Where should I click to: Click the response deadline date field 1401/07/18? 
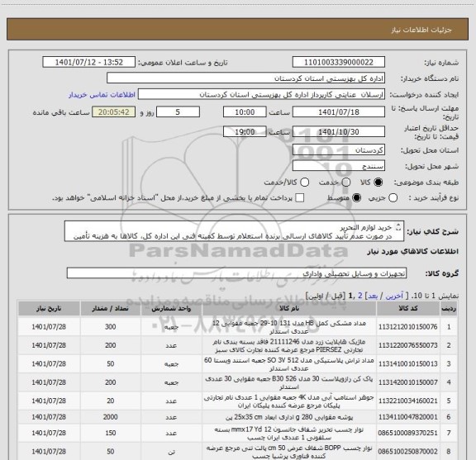(x=339, y=112)
